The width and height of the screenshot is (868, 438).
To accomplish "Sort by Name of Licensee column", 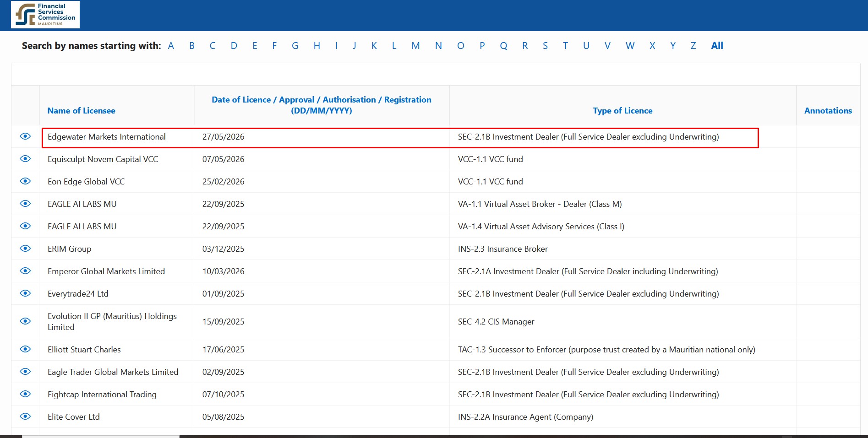I will click(x=82, y=111).
